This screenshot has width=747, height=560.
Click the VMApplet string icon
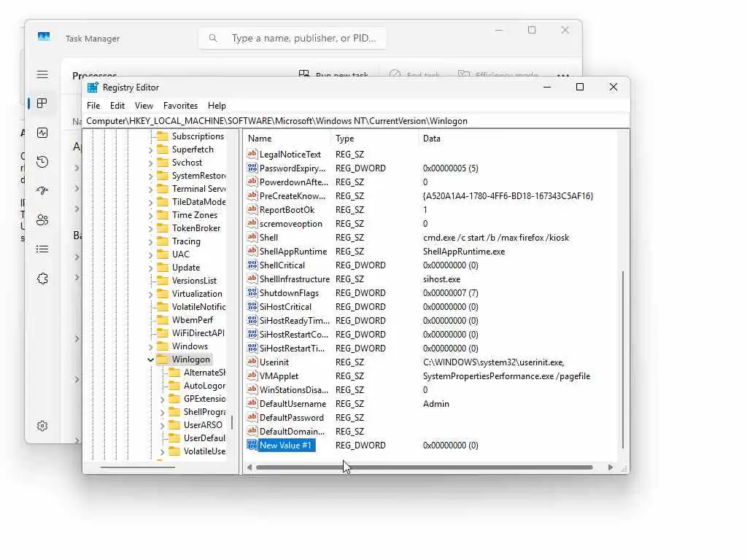point(252,376)
